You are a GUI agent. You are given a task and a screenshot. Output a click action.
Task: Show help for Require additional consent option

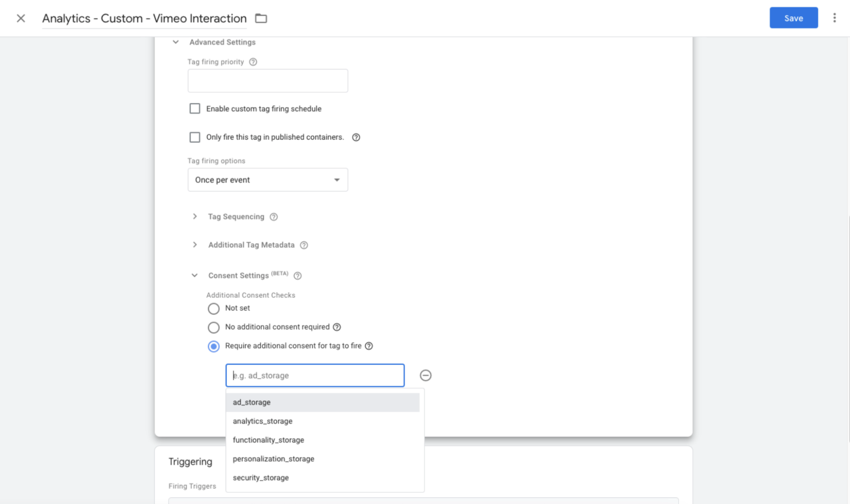369,346
